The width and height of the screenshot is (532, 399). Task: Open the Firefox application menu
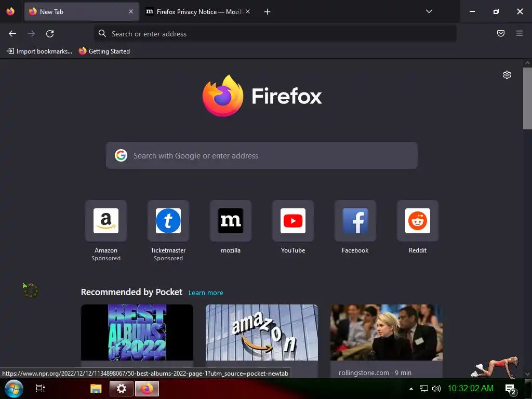tap(519, 33)
